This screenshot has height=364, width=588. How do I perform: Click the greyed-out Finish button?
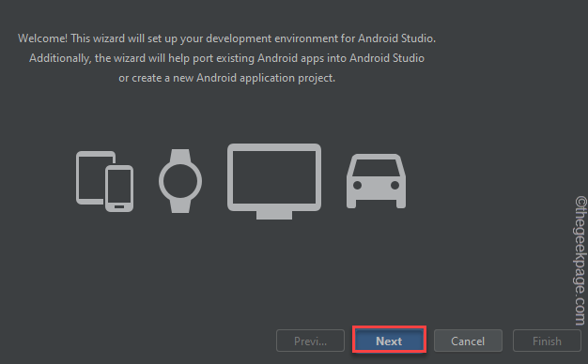pos(547,341)
